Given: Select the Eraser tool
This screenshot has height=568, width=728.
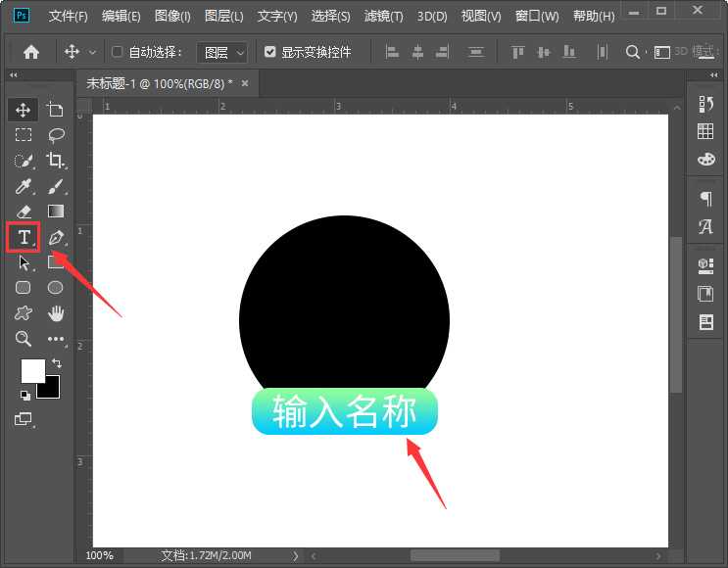Looking at the screenshot, I should pyautogui.click(x=24, y=212).
